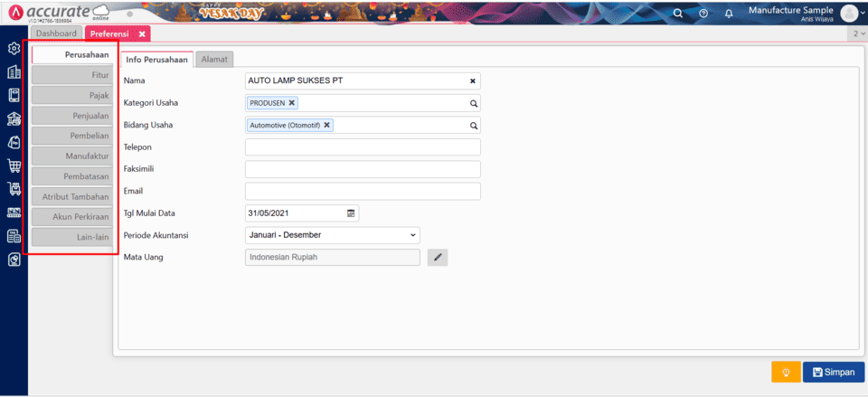Click into the Nama input field

coord(363,80)
